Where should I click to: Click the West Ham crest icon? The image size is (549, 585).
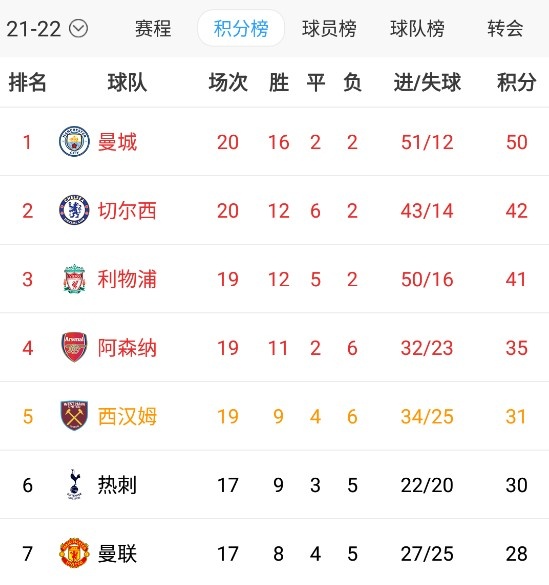74,416
